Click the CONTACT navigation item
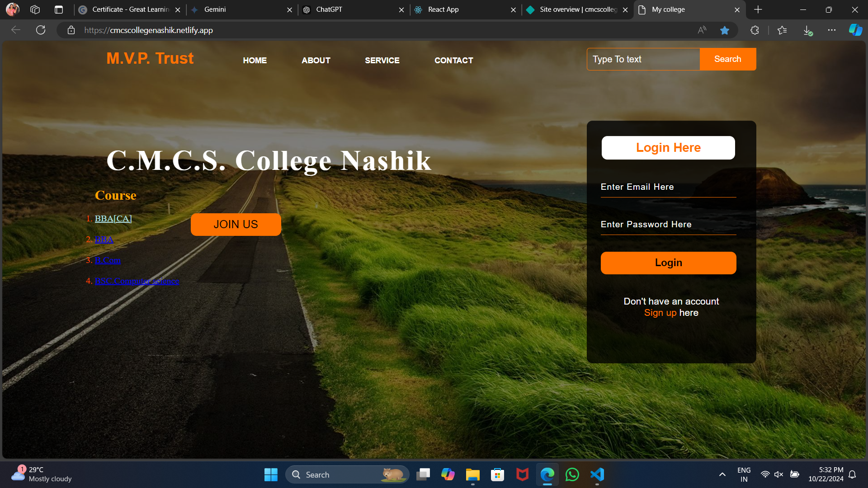Viewport: 868px width, 488px height. tap(453, 61)
